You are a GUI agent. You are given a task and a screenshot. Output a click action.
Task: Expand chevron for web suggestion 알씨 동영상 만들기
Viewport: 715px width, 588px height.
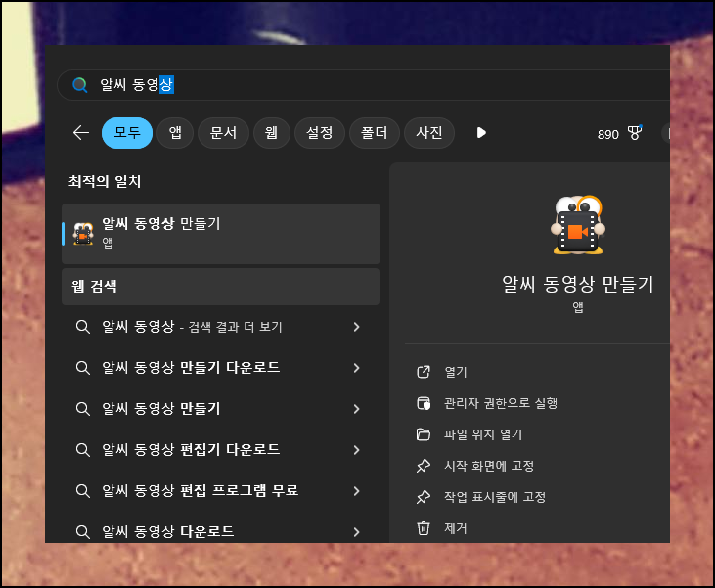click(357, 409)
